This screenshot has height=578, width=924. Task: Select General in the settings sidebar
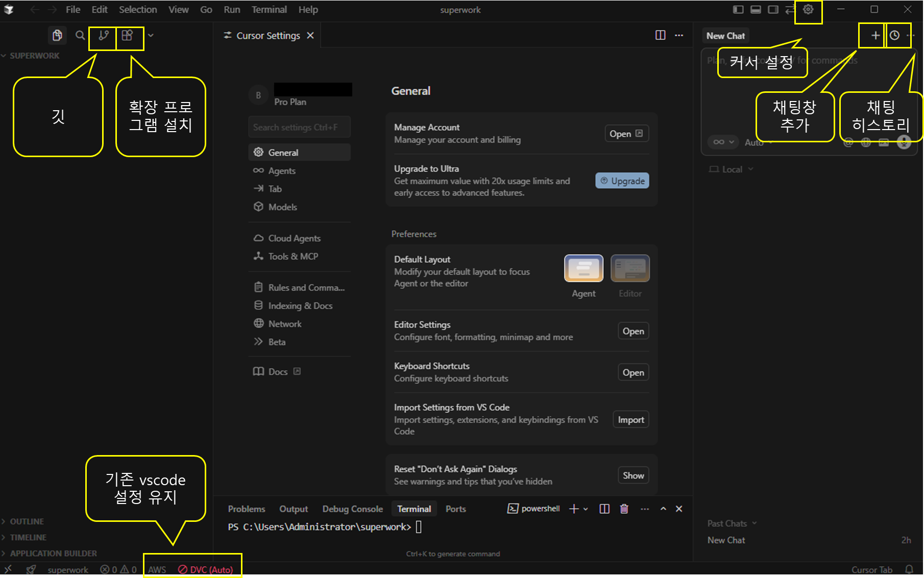point(299,153)
